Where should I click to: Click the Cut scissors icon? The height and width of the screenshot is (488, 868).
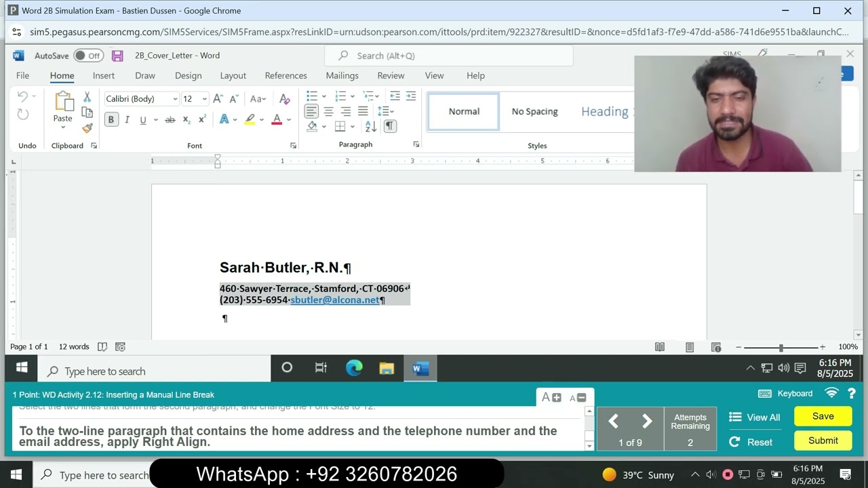(x=87, y=98)
